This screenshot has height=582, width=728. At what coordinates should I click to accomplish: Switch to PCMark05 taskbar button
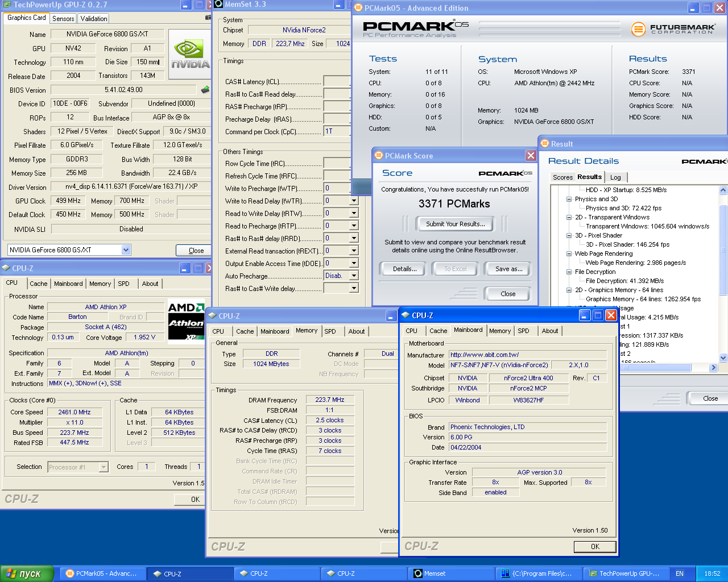(102, 573)
